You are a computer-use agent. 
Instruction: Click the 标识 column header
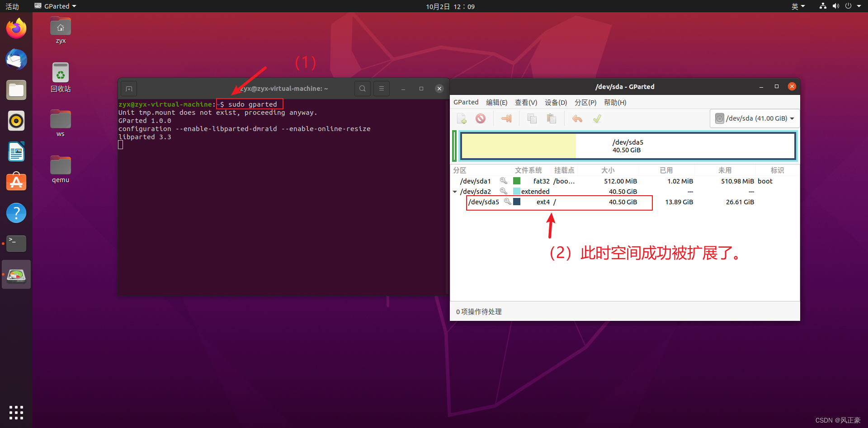coord(778,170)
